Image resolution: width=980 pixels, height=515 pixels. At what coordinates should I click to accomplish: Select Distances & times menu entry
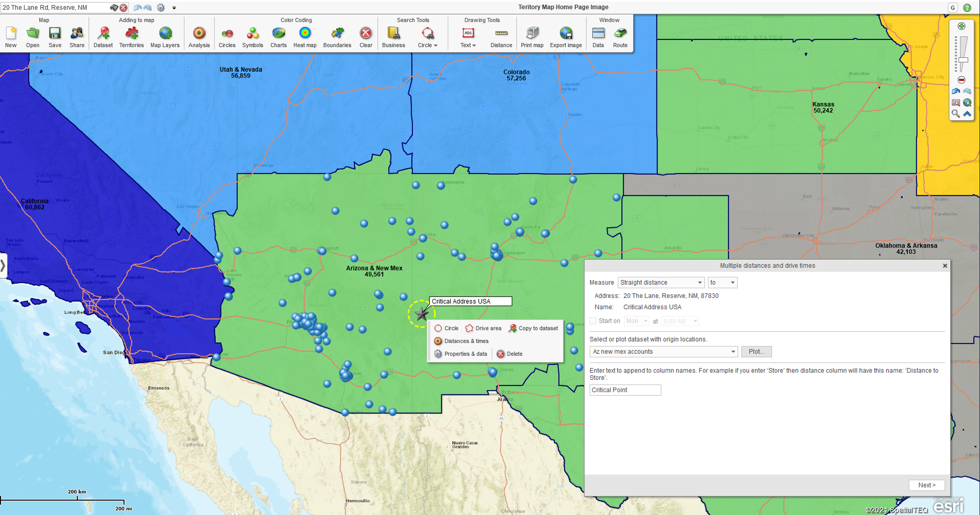[461, 341]
